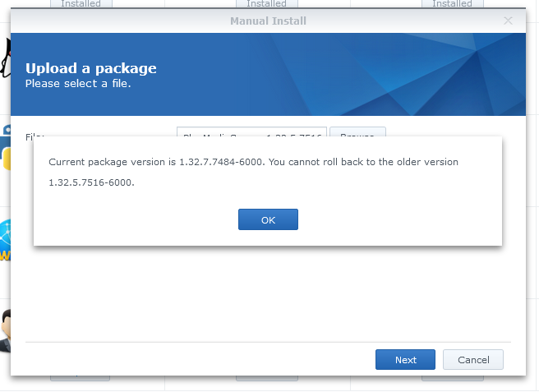Click the Upload a package heading
Screen dimensions: 539x392
coord(90,68)
